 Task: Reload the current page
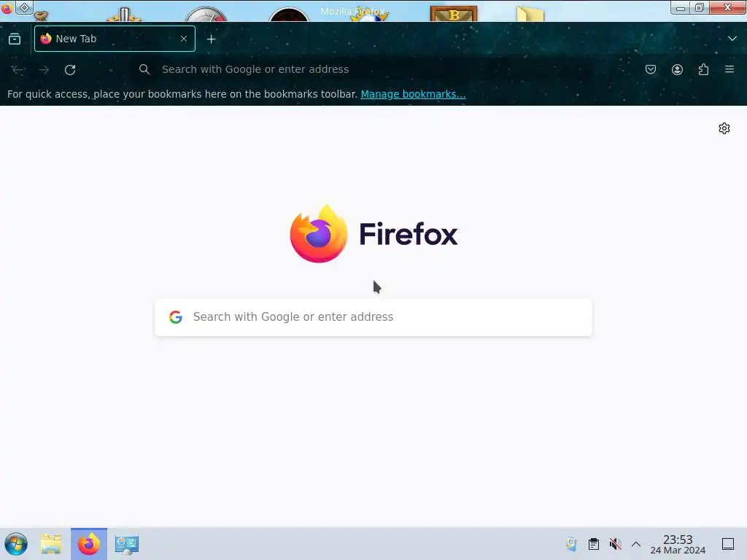(70, 69)
